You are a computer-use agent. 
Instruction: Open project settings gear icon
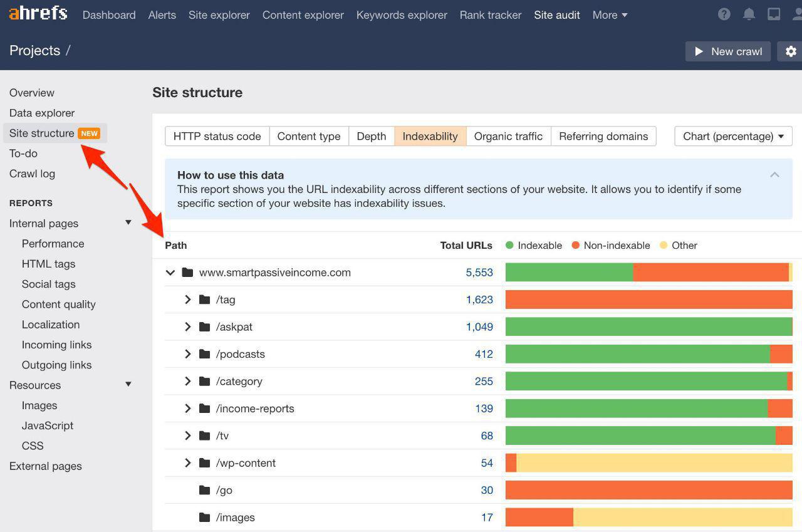point(791,51)
